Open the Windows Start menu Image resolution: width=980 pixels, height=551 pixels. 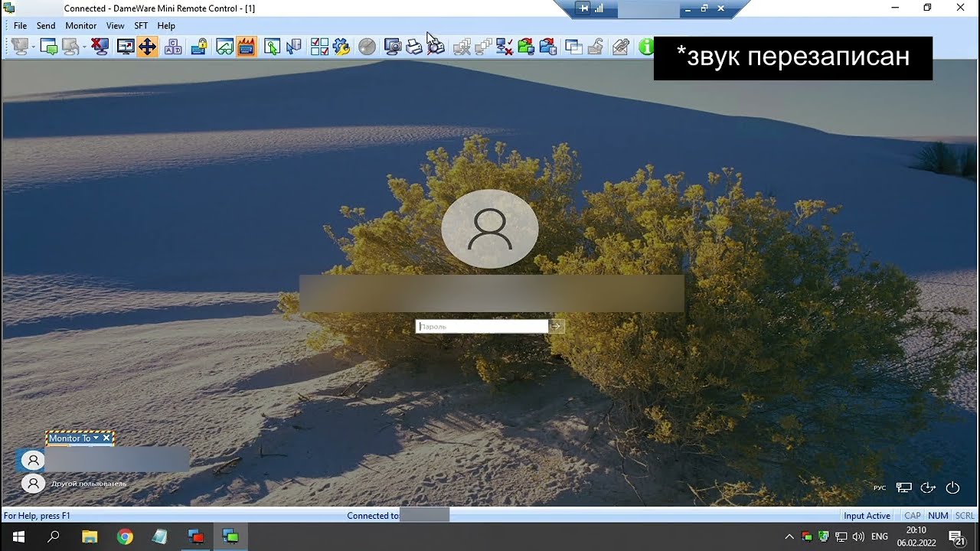18,536
